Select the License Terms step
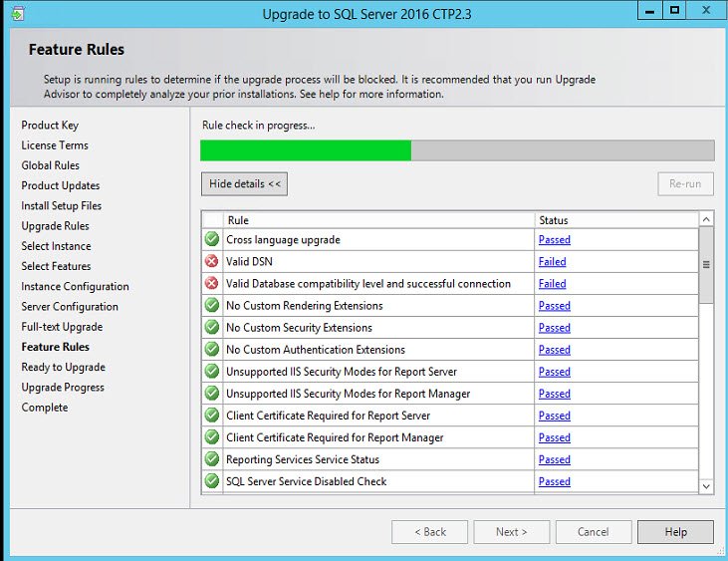The width and height of the screenshot is (728, 561). [55, 145]
